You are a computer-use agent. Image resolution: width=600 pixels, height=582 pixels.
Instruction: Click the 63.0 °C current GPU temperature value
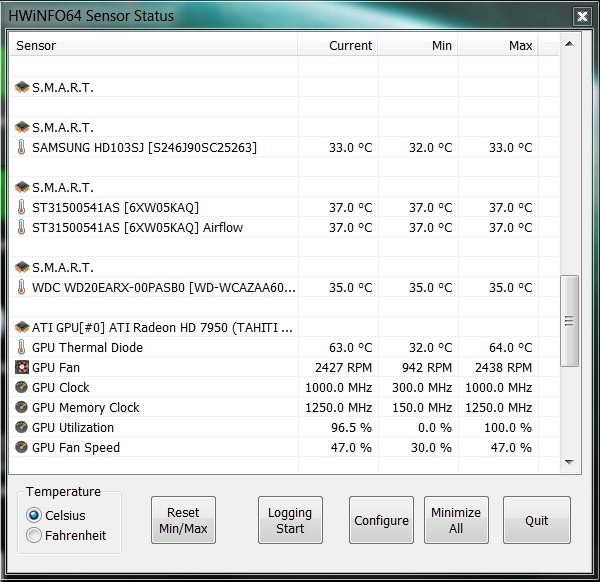[x=351, y=347]
